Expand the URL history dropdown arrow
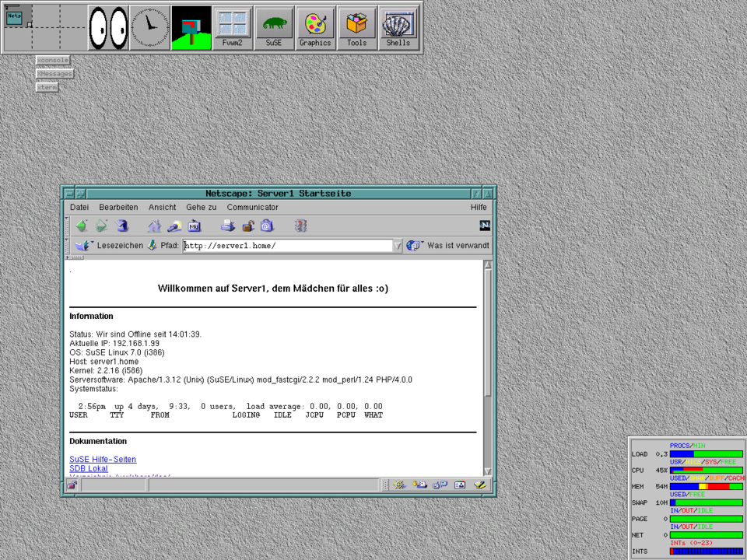This screenshot has width=747, height=560. [x=398, y=246]
